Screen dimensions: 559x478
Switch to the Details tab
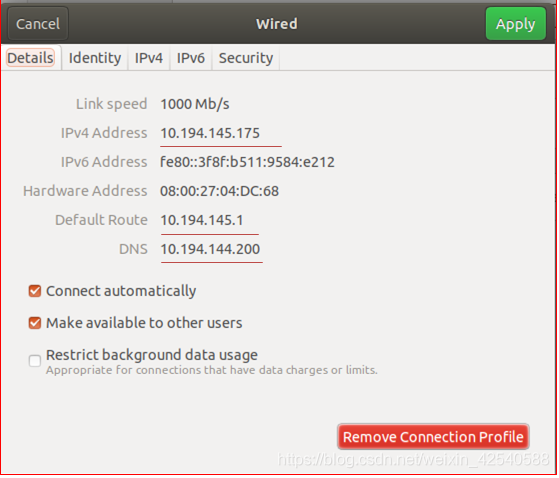[x=30, y=58]
